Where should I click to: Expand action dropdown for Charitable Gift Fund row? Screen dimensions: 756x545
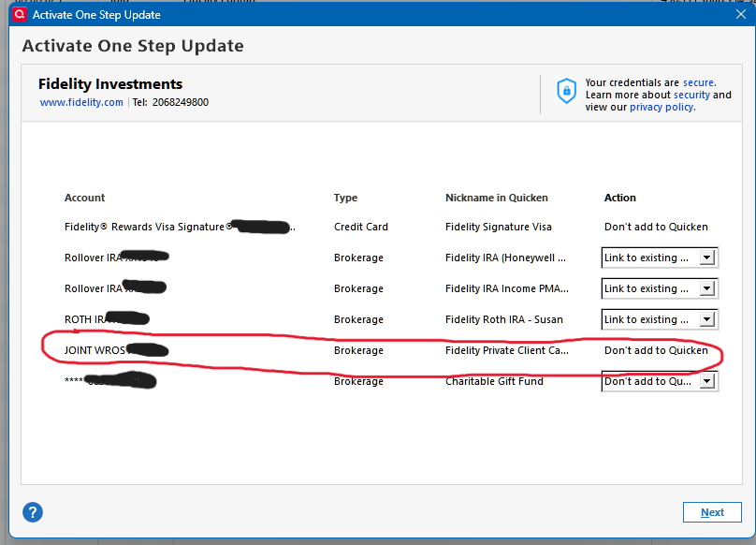(706, 381)
